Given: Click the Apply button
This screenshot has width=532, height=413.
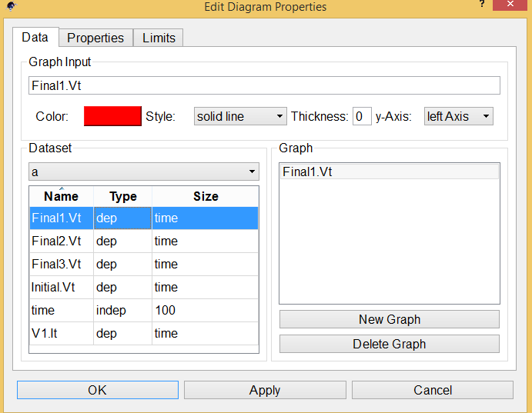Looking at the screenshot, I should [x=265, y=390].
